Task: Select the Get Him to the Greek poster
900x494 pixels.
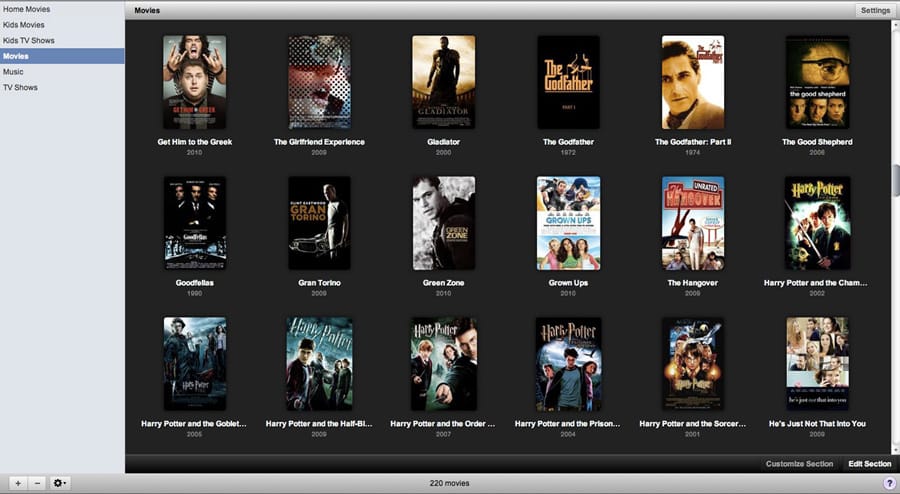Action: [195, 82]
